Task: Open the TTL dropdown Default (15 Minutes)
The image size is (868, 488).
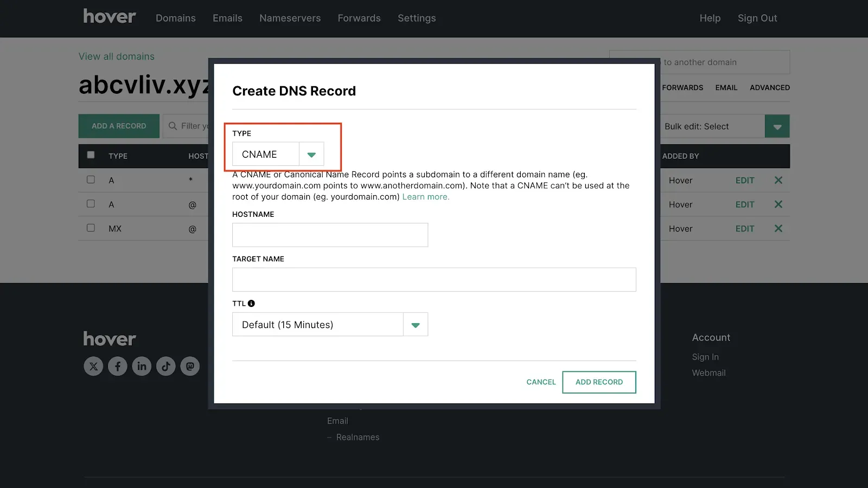Action: tap(330, 324)
